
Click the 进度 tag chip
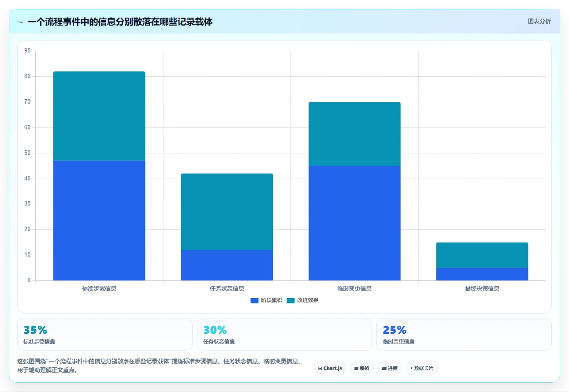coord(390,368)
